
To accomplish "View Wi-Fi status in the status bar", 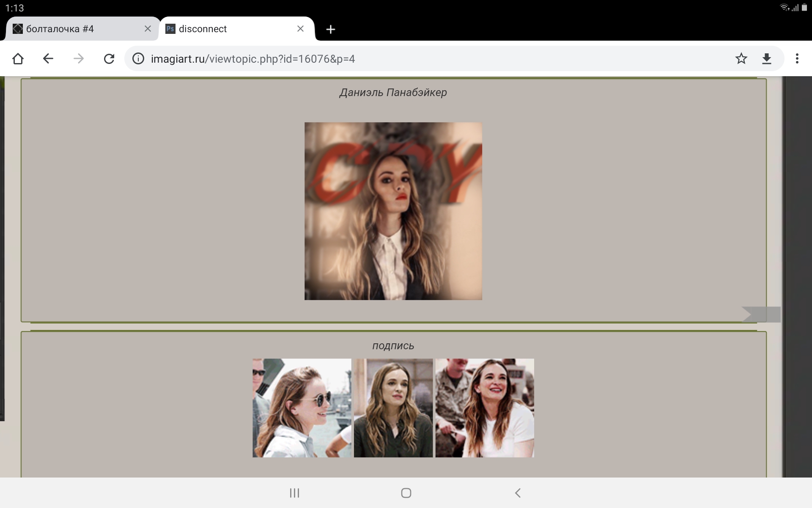I will point(785,7).
